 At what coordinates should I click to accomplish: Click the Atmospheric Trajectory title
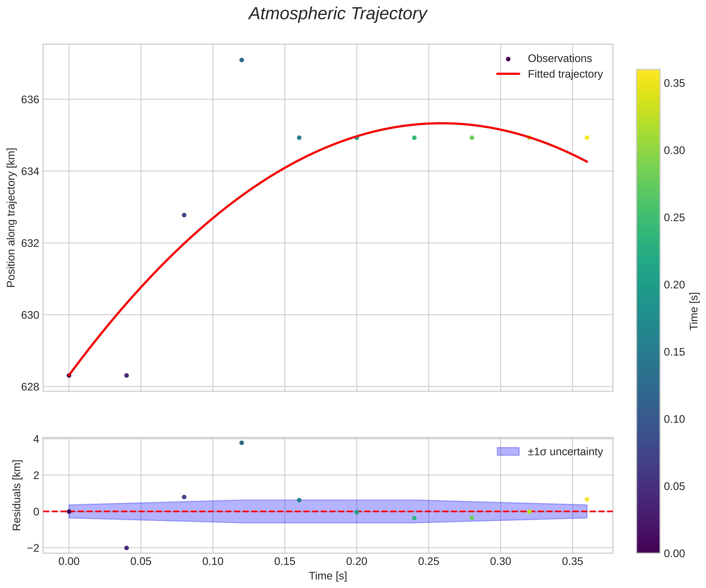coord(337,14)
